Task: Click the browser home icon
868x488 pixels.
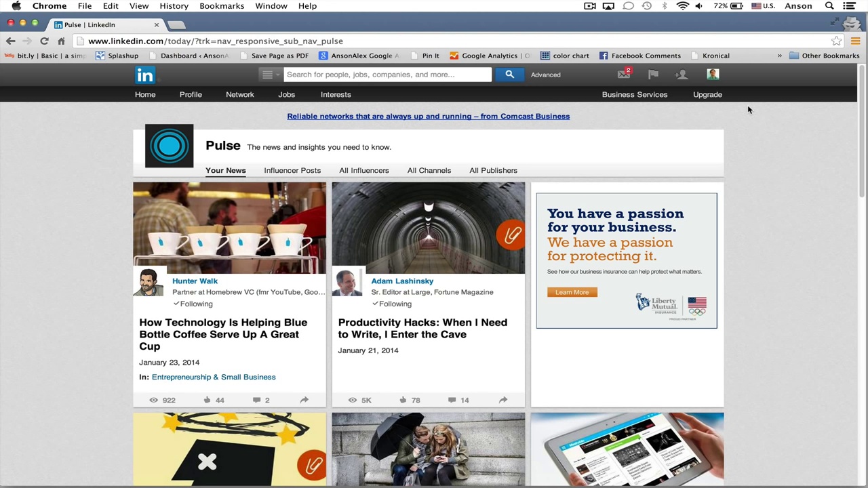Action: [x=61, y=41]
